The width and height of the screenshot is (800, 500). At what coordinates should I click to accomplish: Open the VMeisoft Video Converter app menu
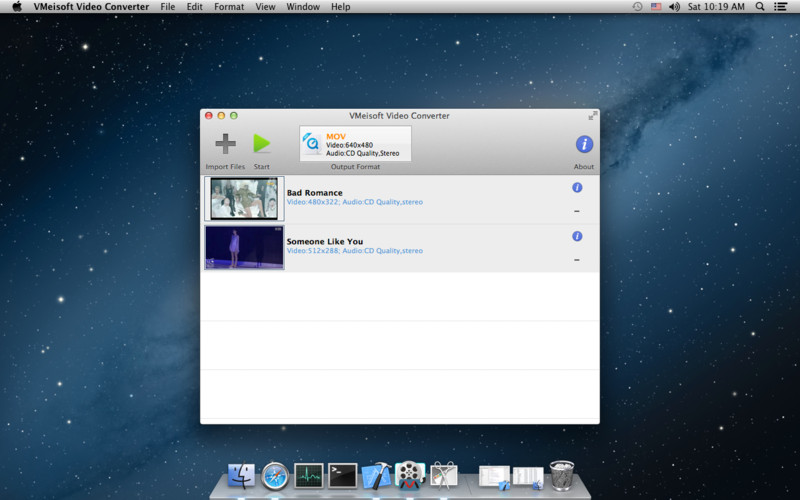coord(91,7)
